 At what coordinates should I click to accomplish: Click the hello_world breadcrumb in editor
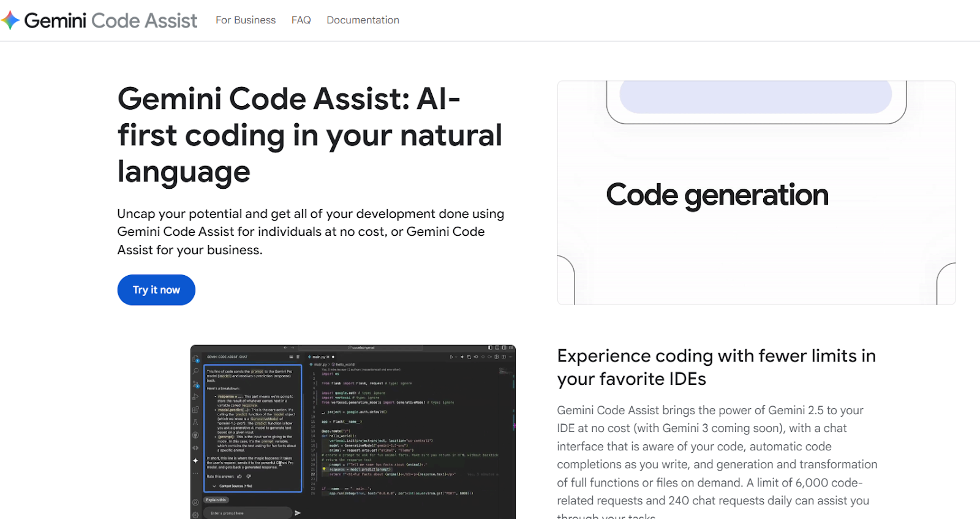coord(344,364)
